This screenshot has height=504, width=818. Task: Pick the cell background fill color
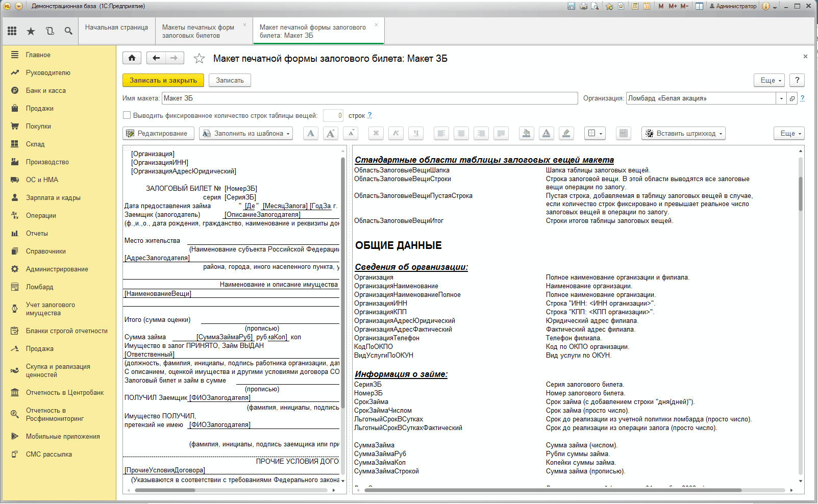[527, 133]
